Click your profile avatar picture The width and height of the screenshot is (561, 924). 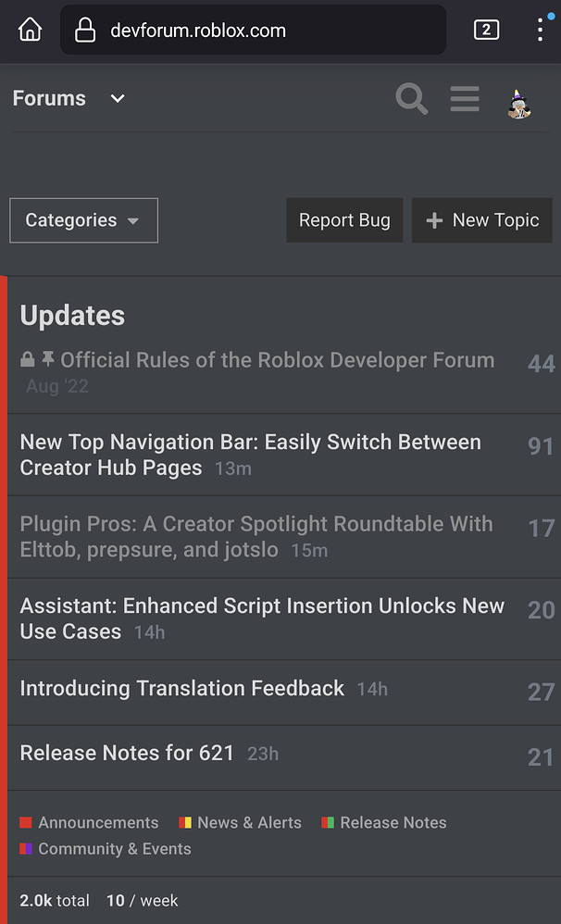(519, 106)
